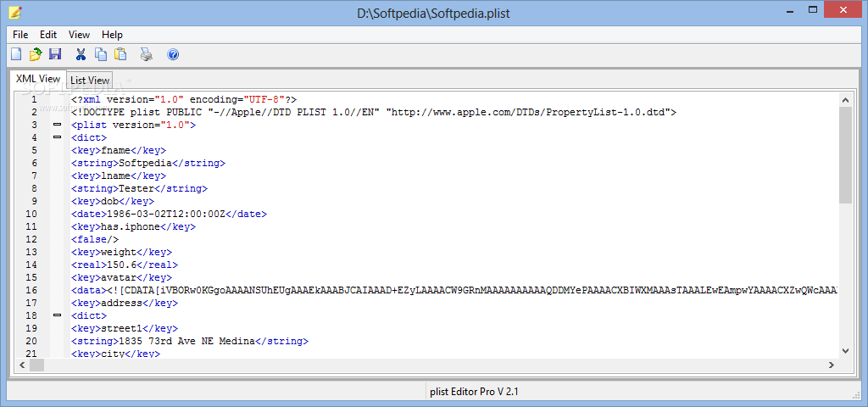Image resolution: width=868 pixels, height=407 pixels.
Task: Open the File menu
Action: (20, 34)
